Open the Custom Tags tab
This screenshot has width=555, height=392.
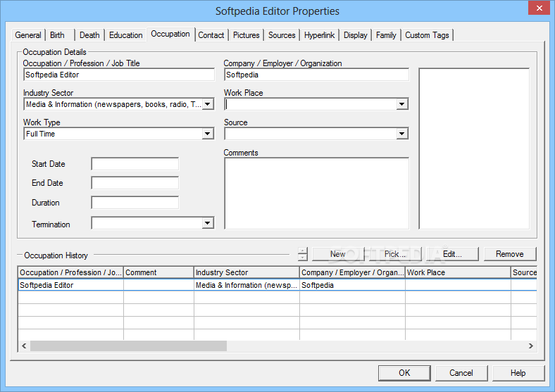[x=427, y=35]
